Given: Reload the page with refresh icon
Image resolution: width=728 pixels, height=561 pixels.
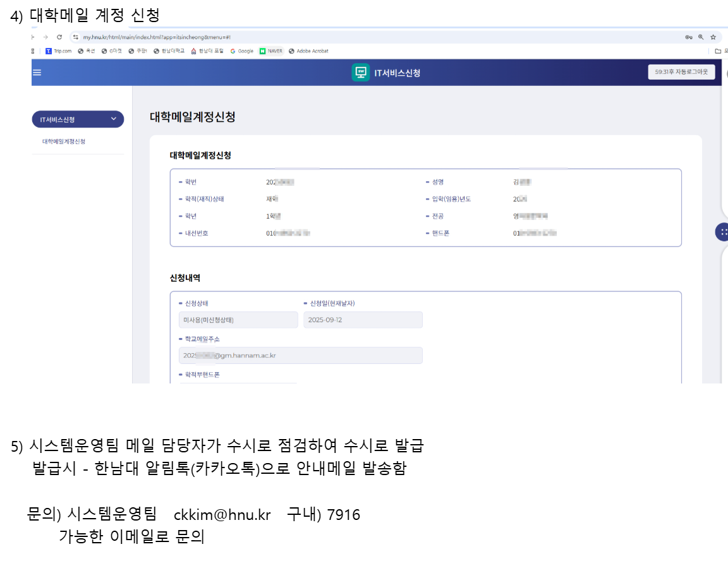Looking at the screenshot, I should tap(59, 37).
